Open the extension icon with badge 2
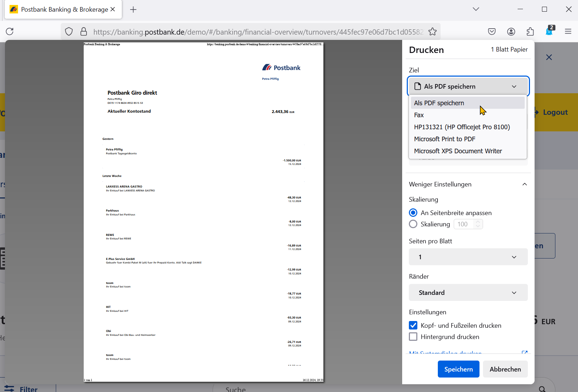This screenshot has width=578, height=392. click(x=549, y=31)
